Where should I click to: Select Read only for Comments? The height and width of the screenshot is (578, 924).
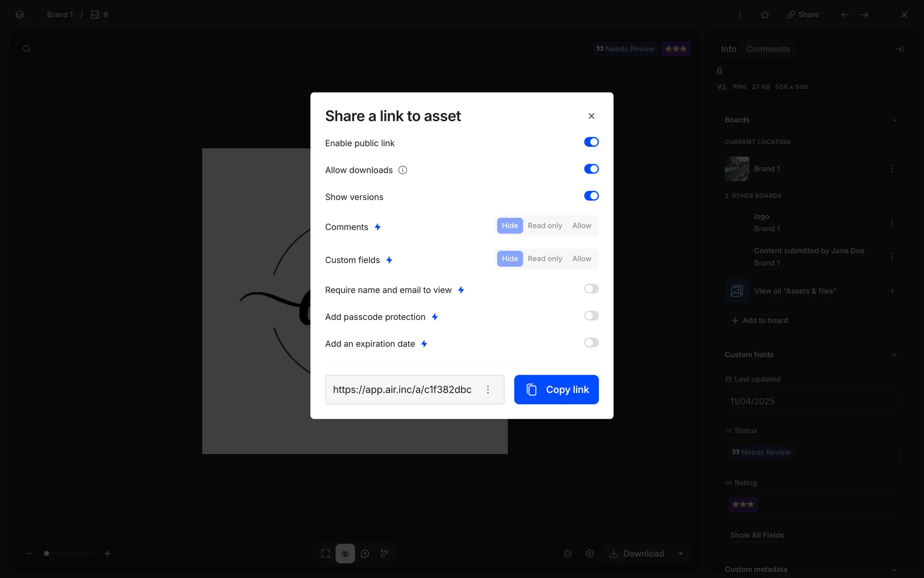coord(545,226)
